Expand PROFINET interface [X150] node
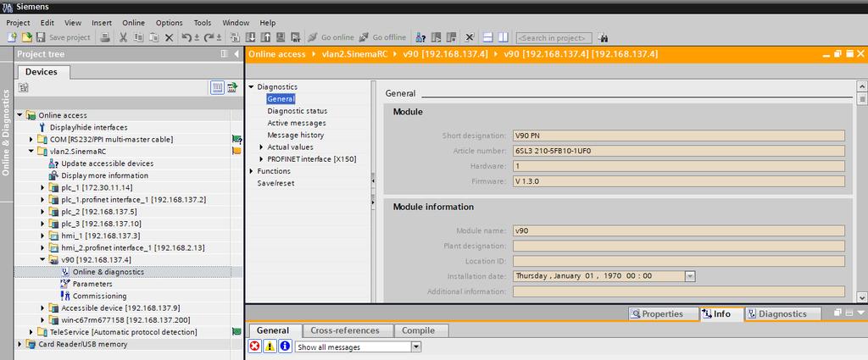The width and height of the screenshot is (868, 360). pyautogui.click(x=261, y=158)
